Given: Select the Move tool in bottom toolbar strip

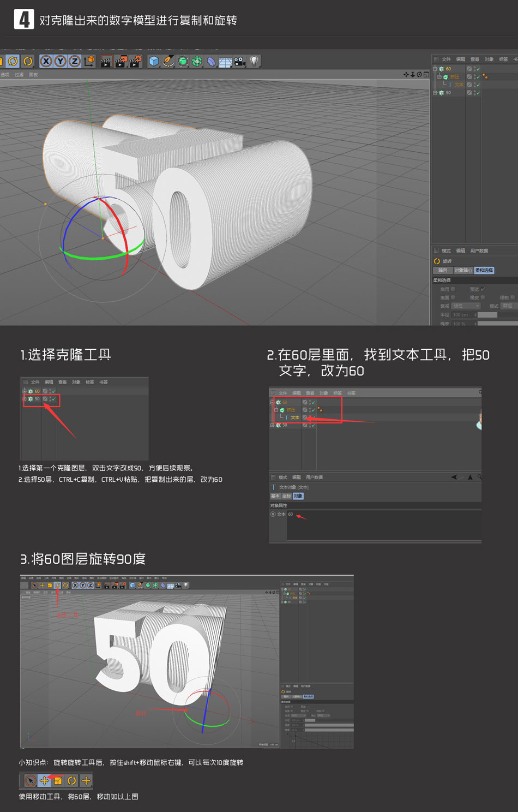Looking at the screenshot, I should click(44, 781).
